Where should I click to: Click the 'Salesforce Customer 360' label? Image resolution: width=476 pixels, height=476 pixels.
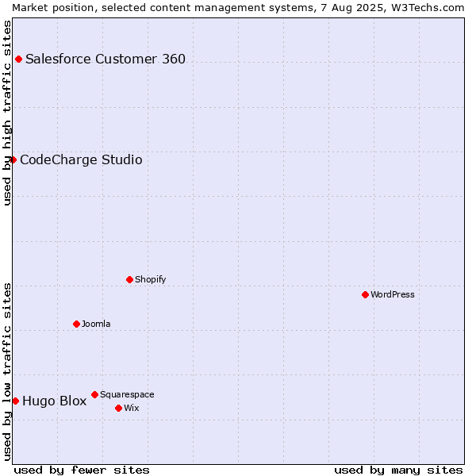[x=106, y=59]
